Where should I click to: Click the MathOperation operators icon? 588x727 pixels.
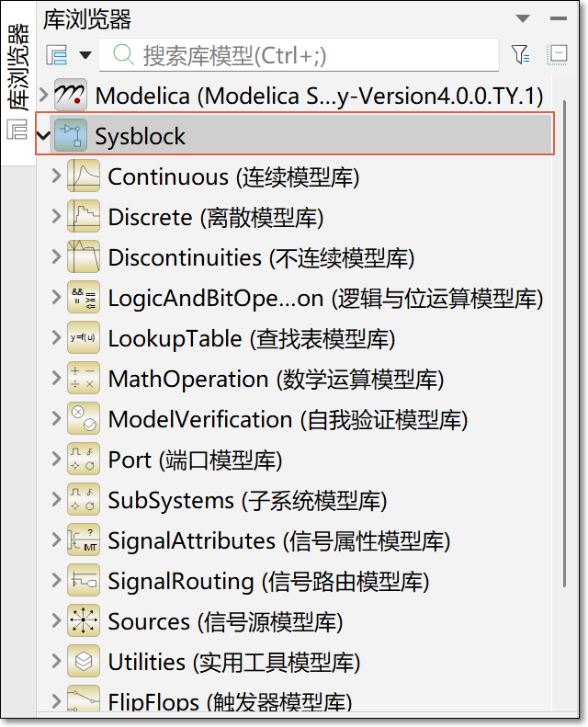(84, 378)
